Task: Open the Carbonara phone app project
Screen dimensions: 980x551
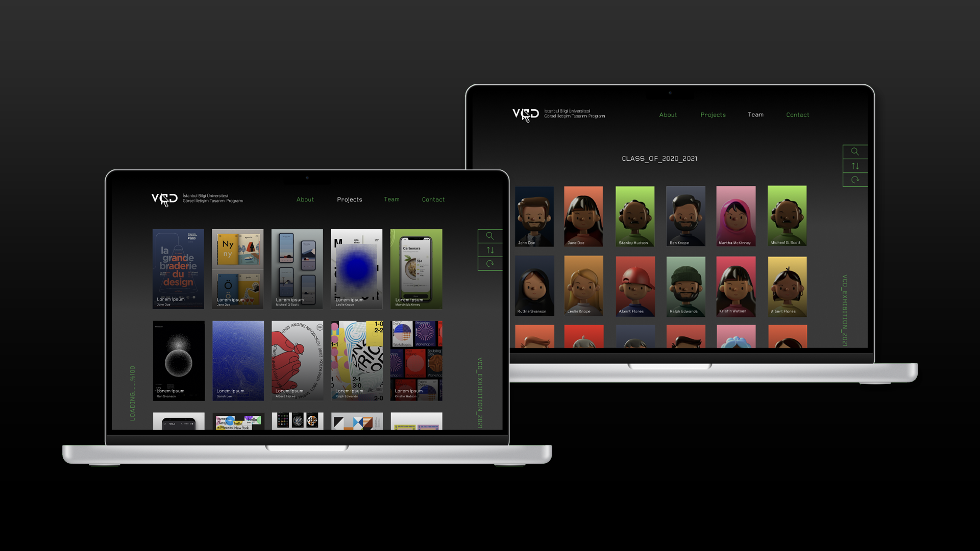Action: [x=416, y=268]
